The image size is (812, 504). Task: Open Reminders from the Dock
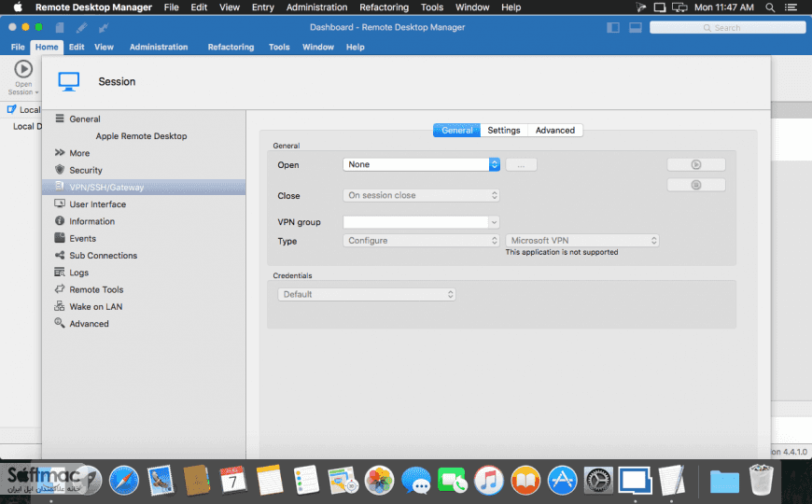(305, 480)
